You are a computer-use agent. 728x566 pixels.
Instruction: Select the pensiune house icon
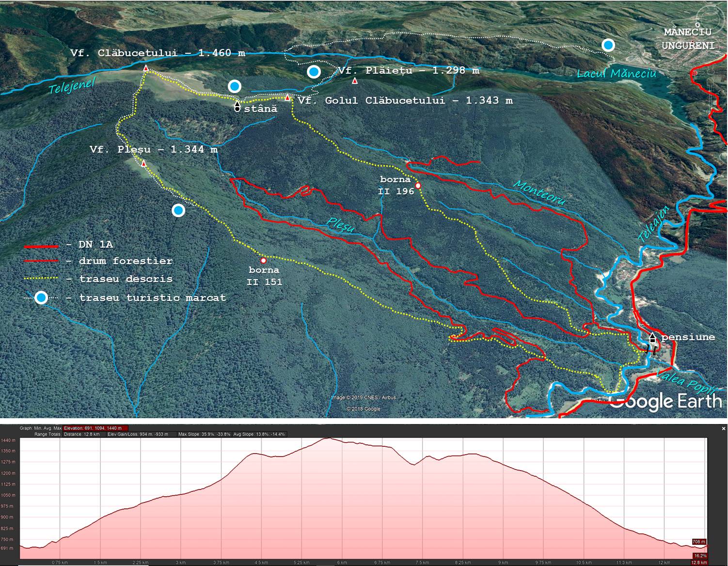point(652,338)
